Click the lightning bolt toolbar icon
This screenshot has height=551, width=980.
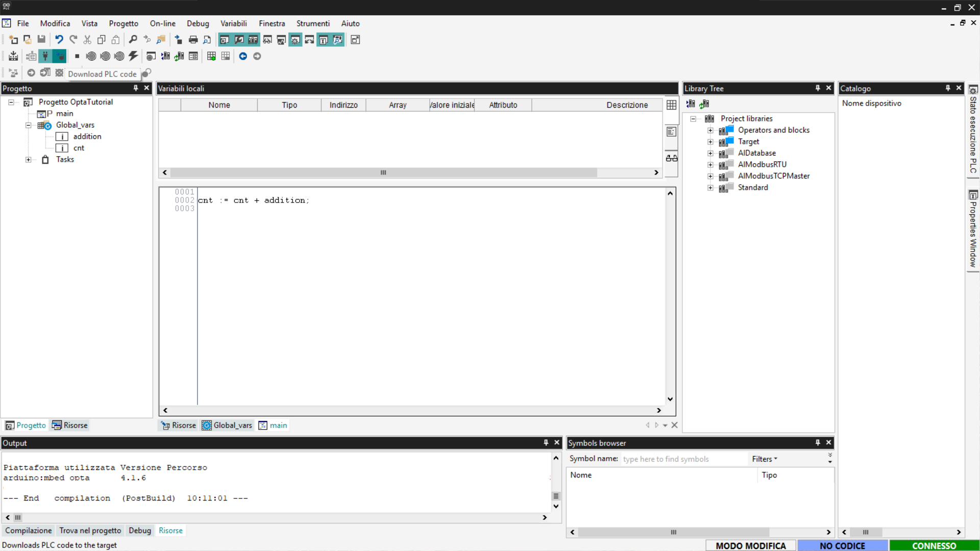click(133, 56)
